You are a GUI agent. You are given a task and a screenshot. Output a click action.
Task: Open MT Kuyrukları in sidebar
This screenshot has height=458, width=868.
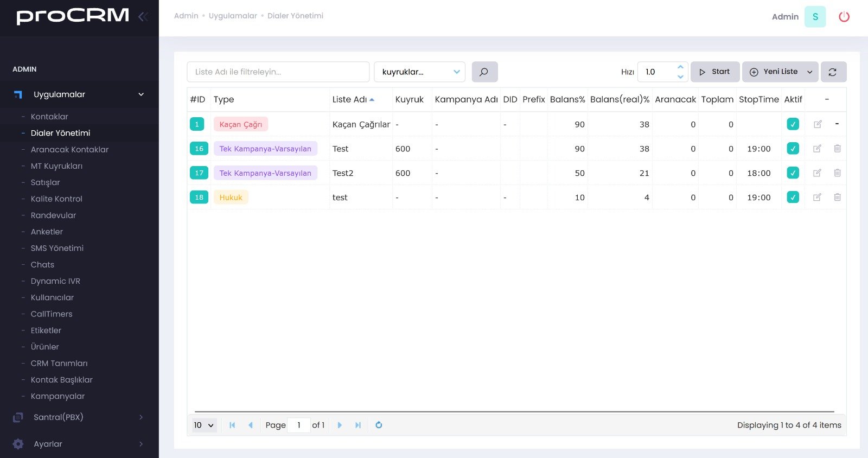coord(56,166)
